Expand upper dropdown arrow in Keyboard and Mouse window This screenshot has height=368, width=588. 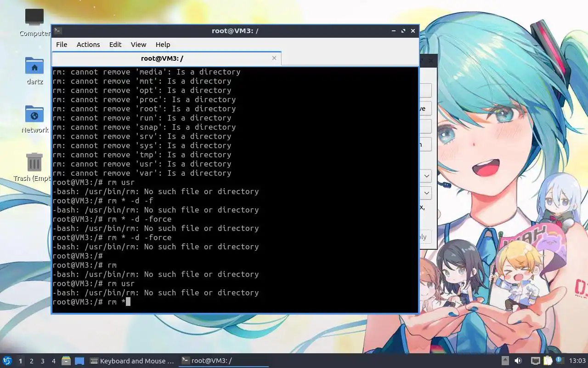point(427,176)
